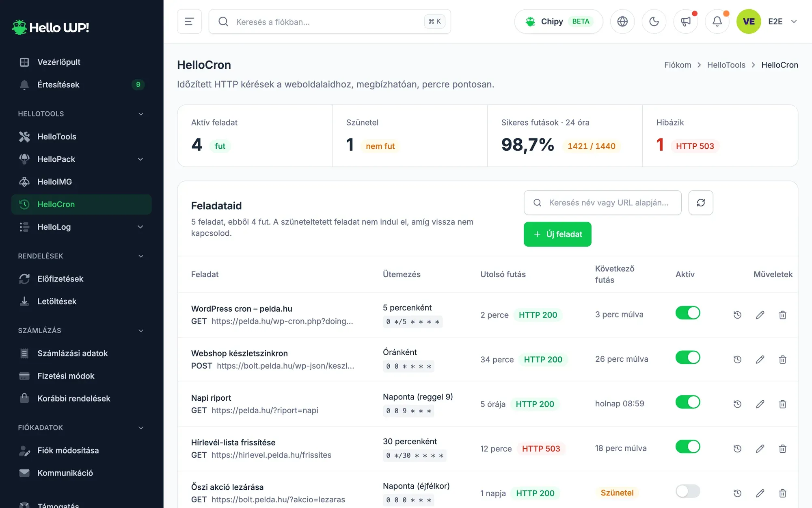The image size is (812, 508).
Task: Focus the Keresés a fiókban search field
Action: [x=330, y=22]
